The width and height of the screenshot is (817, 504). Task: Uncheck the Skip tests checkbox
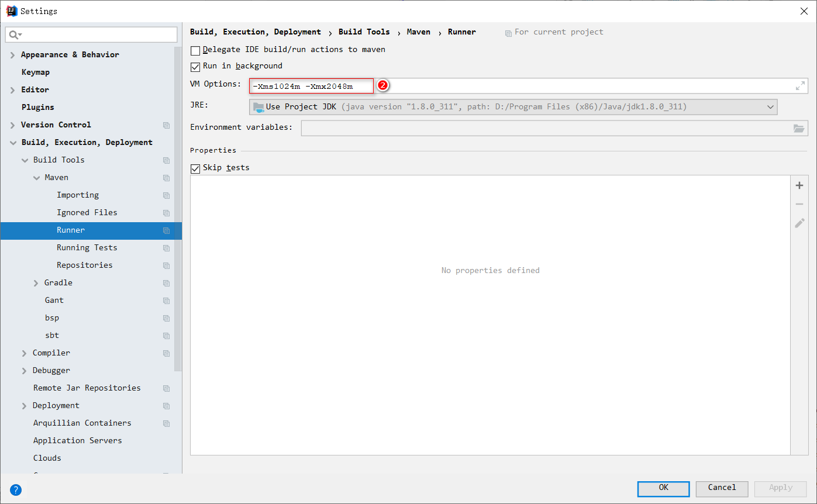tap(195, 168)
